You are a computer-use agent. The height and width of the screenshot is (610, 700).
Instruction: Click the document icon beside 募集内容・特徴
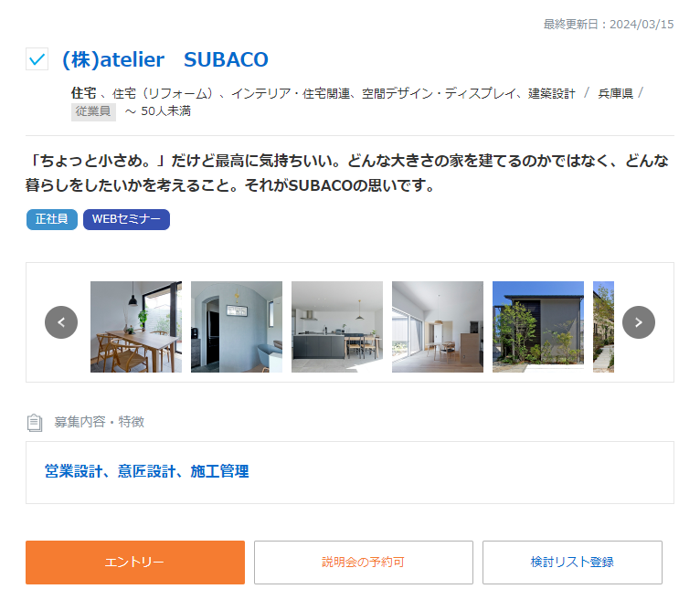tap(35, 422)
